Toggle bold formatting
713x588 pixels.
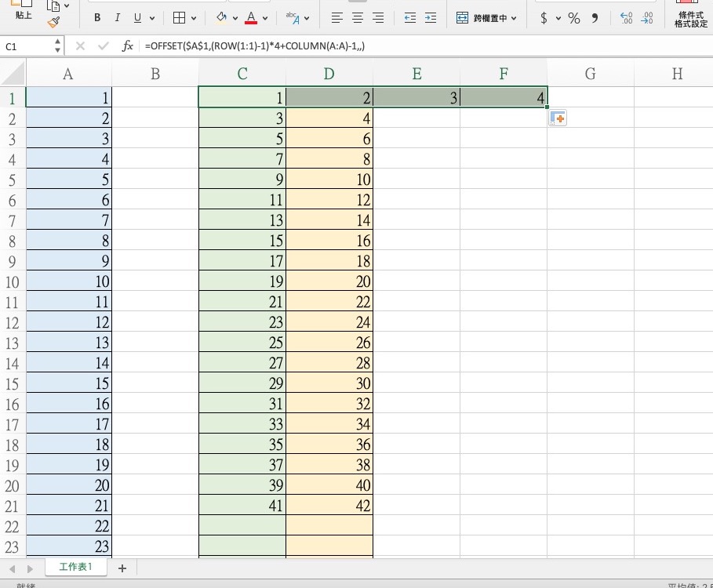(97, 18)
